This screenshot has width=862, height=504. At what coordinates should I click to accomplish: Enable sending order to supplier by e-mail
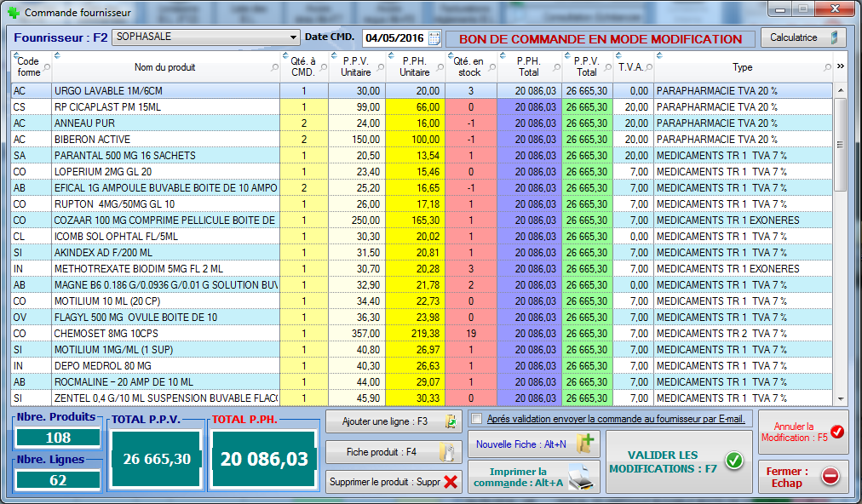(477, 419)
